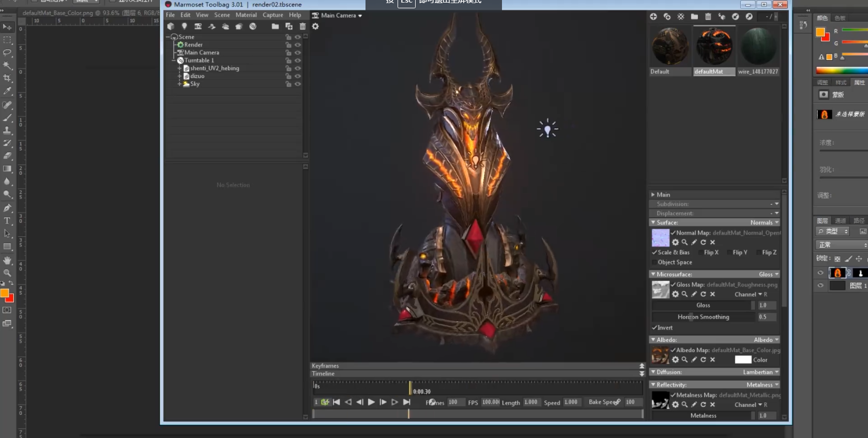Delete the selected material in the material panel
The width and height of the screenshot is (868, 438).
point(708,17)
